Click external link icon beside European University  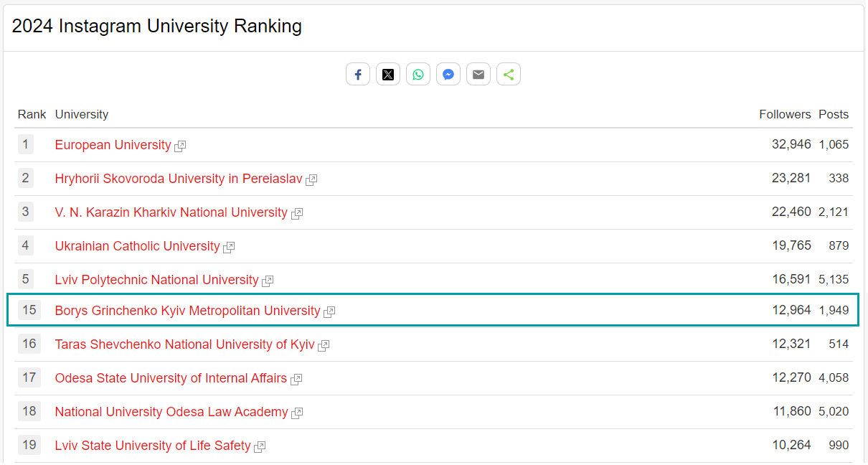point(180,146)
